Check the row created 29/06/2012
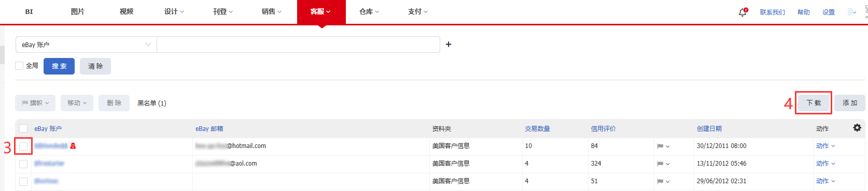 [x=23, y=182]
